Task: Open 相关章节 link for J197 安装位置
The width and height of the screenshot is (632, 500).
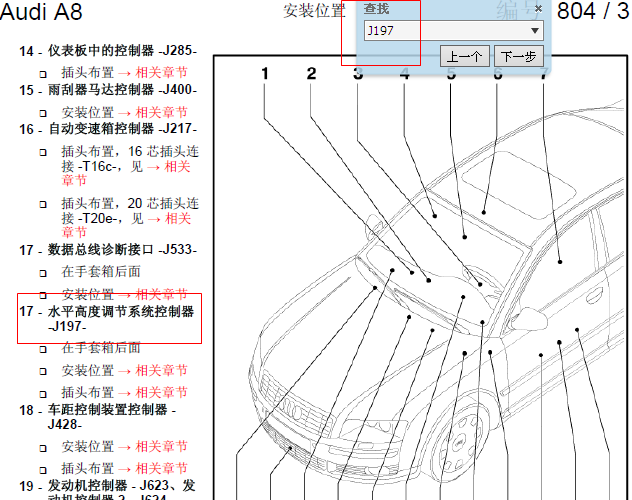Action: pyautogui.click(x=162, y=370)
